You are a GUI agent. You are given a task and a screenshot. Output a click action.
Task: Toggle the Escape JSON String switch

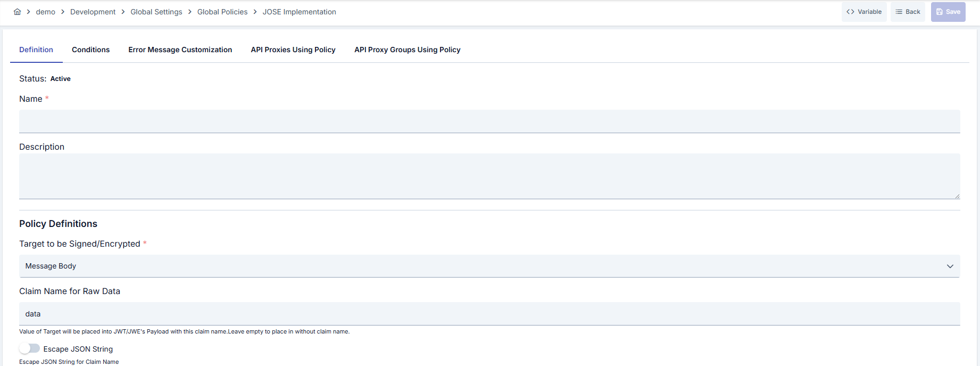tap(30, 348)
